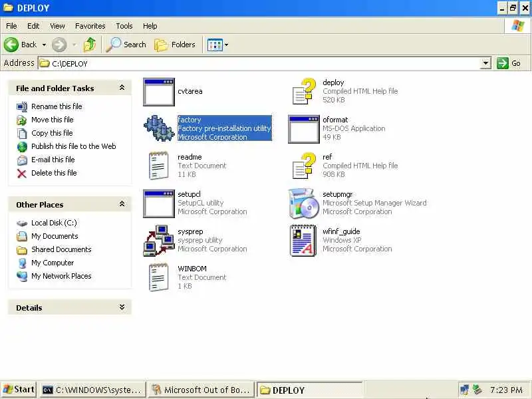Select the oformat MS-DOS application icon
The image size is (532, 399).
pyautogui.click(x=304, y=129)
